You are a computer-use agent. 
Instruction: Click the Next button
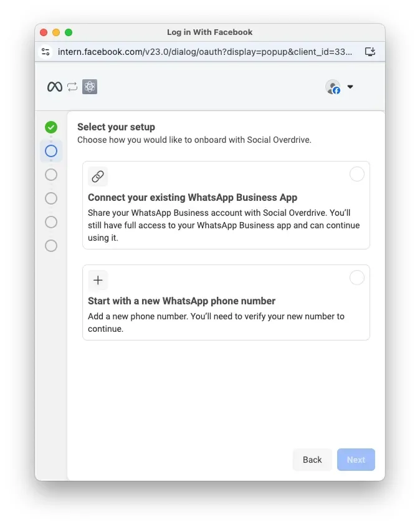(x=356, y=460)
